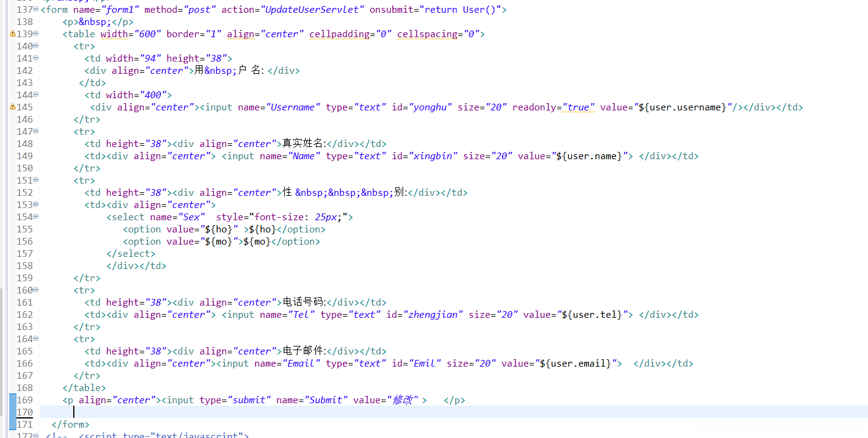
Task: Click the warning icon on line 139
Action: (13, 34)
